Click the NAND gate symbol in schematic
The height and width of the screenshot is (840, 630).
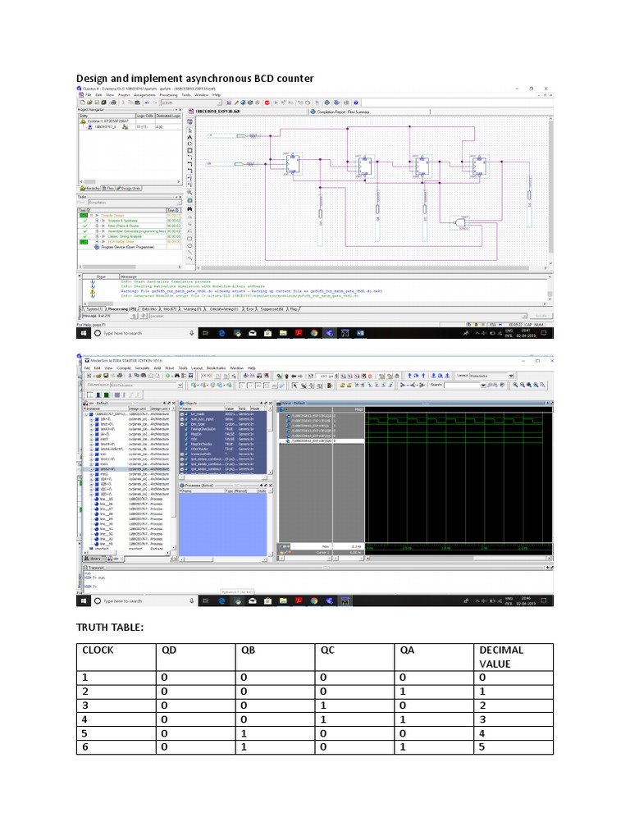(x=459, y=221)
